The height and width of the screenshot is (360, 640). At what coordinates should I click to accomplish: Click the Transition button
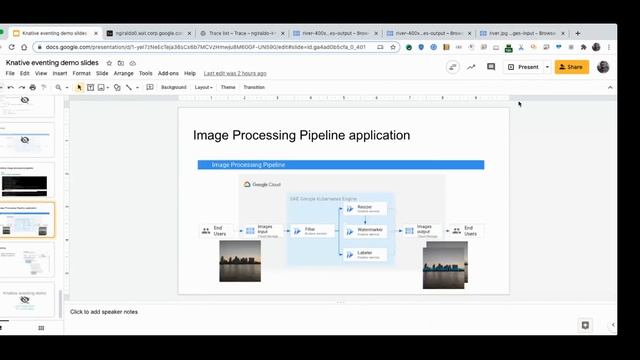click(254, 87)
